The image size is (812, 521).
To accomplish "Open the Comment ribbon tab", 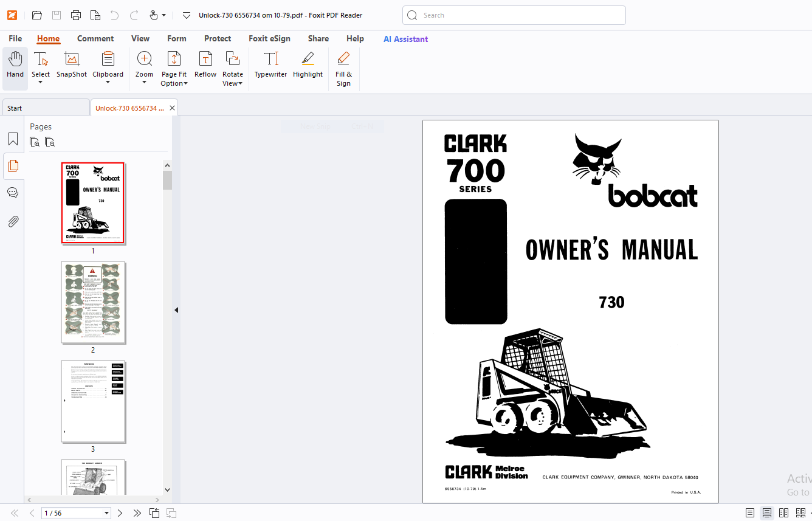I will point(95,38).
